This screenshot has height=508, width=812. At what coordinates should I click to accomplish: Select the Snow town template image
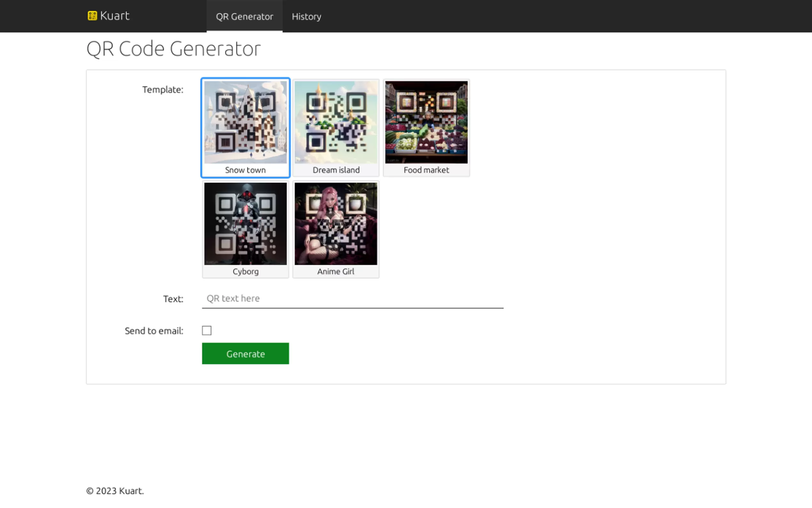pyautogui.click(x=245, y=122)
